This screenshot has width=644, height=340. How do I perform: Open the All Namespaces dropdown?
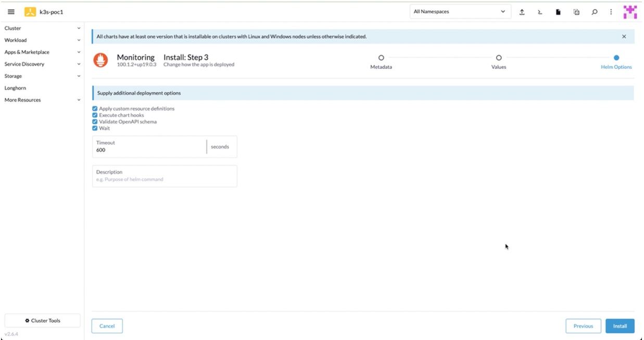coord(459,12)
